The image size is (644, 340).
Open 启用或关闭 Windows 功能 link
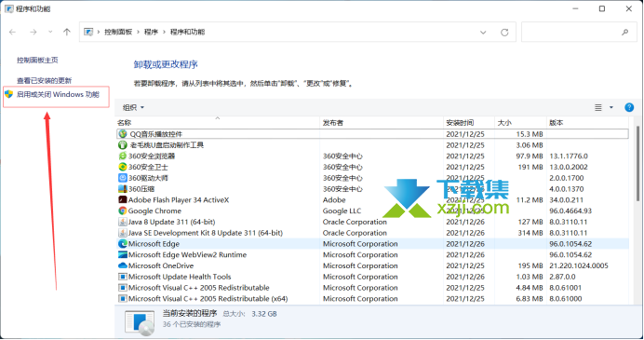tap(58, 95)
